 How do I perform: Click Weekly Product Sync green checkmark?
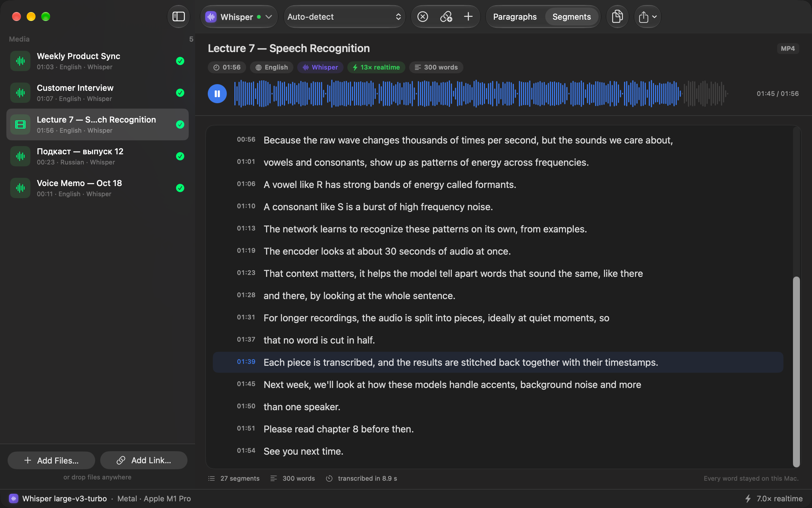click(x=180, y=61)
